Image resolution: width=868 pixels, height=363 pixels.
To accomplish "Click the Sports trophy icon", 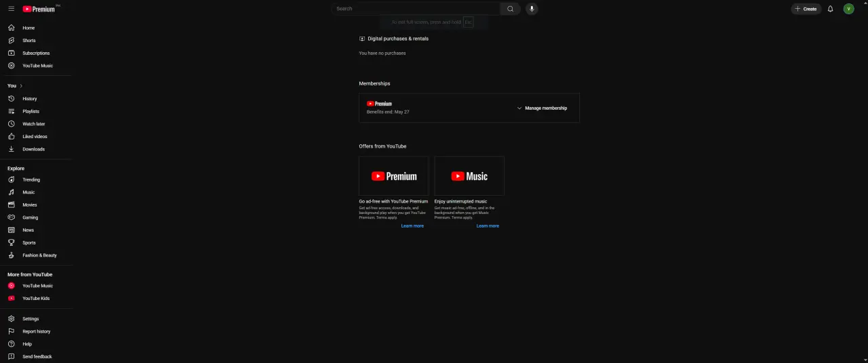I will tap(11, 242).
